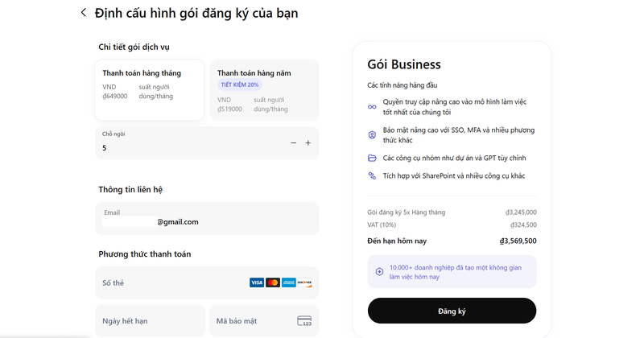Click the SharePoint integration link icon

pos(372,175)
